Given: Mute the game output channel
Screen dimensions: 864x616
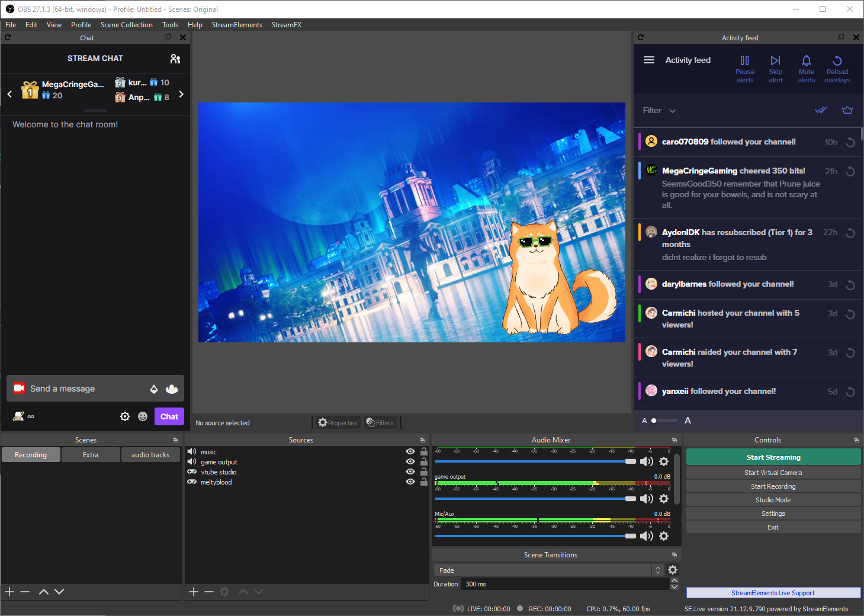Looking at the screenshot, I should [647, 499].
